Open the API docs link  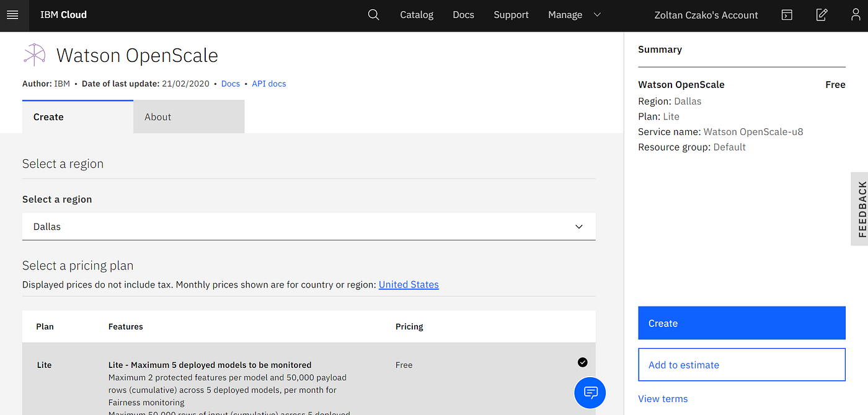[x=269, y=84]
